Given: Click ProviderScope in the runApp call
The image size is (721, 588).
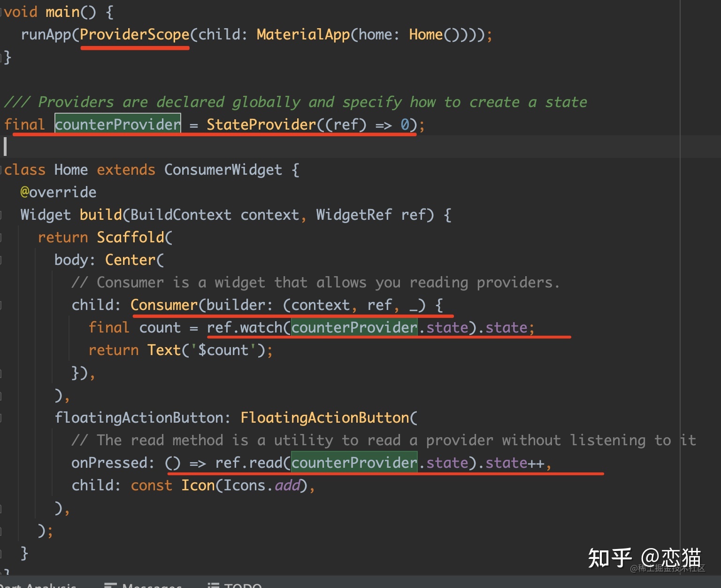Looking at the screenshot, I should (134, 35).
